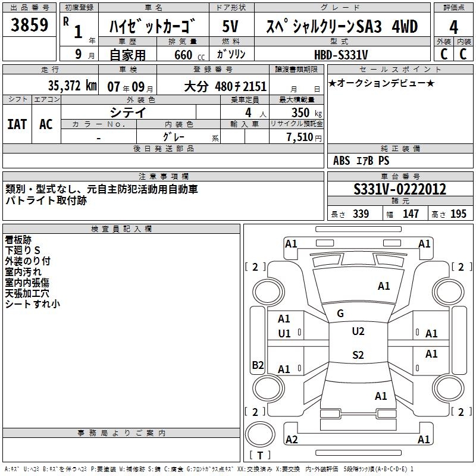Select the chassis number S331V-0222012
Viewport: 476px width, 476px height.
point(400,189)
